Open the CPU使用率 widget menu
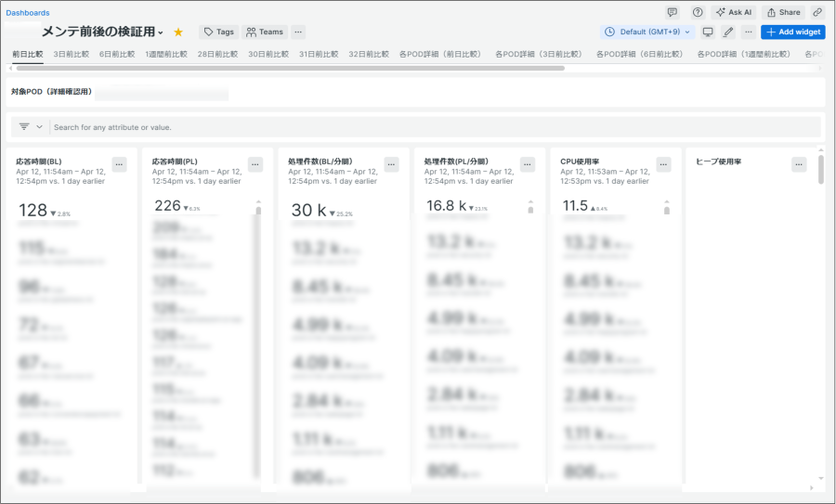This screenshot has height=504, width=836. (x=663, y=164)
